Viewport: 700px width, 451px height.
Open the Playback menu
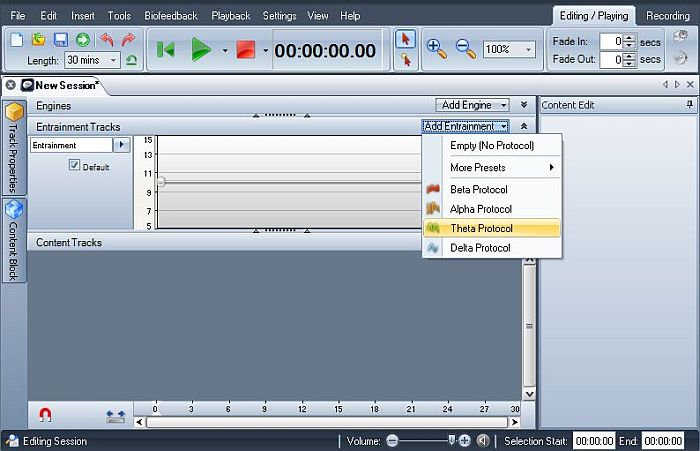[231, 16]
